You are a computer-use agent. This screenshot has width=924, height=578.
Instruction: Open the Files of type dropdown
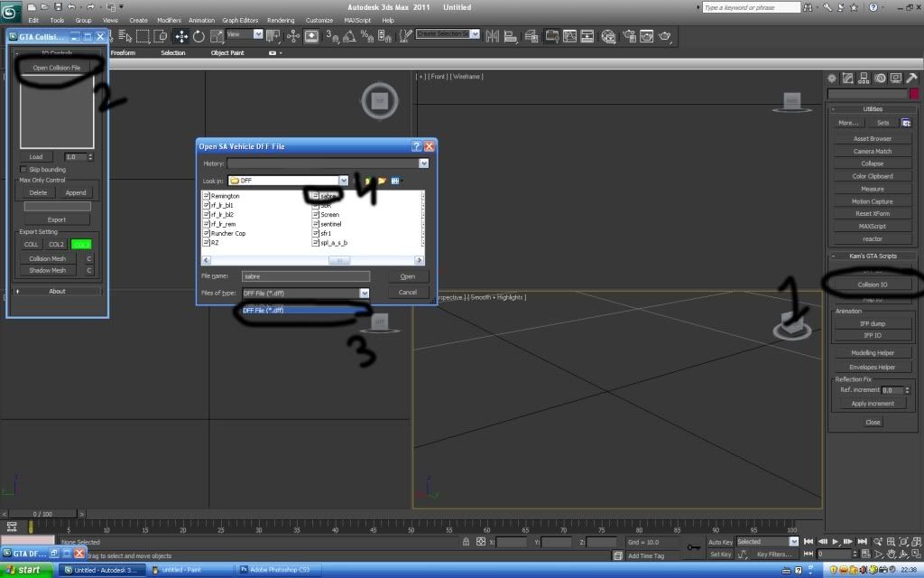pos(365,294)
